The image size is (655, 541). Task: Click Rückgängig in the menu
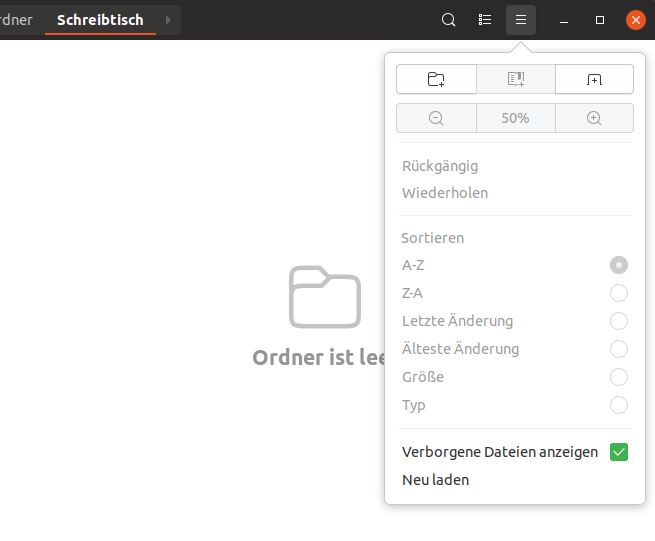440,166
